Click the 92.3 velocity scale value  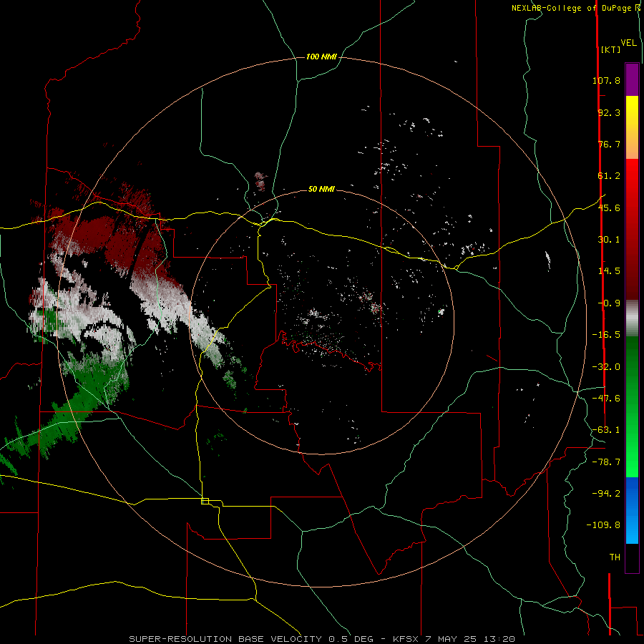[x=609, y=112]
